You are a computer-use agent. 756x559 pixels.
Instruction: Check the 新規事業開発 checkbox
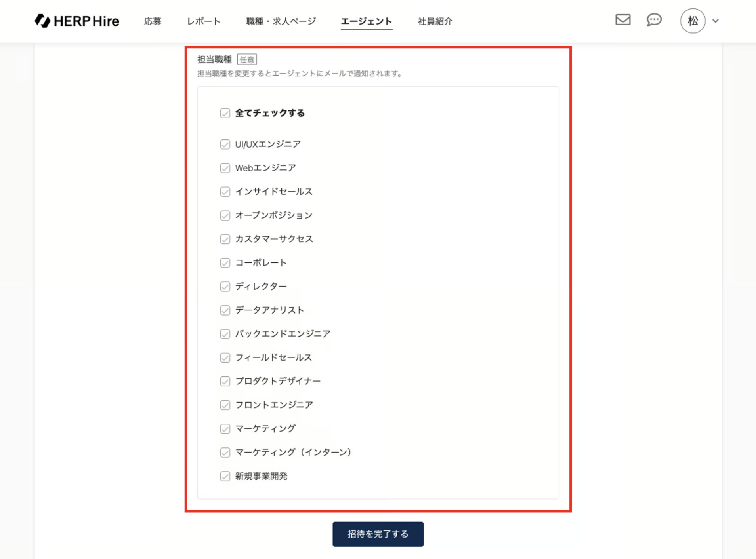pos(225,476)
